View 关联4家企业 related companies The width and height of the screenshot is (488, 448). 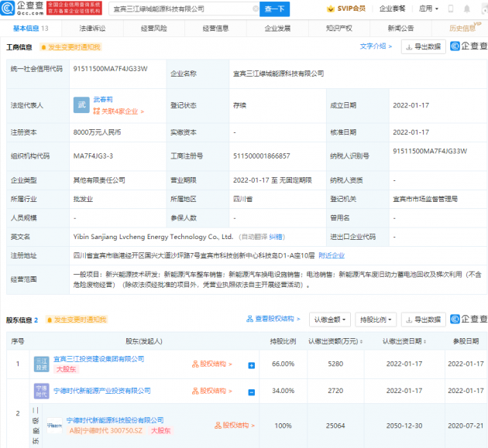119,111
